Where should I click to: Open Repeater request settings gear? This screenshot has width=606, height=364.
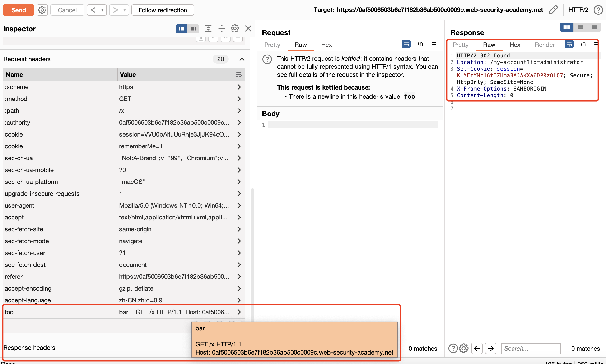42,10
